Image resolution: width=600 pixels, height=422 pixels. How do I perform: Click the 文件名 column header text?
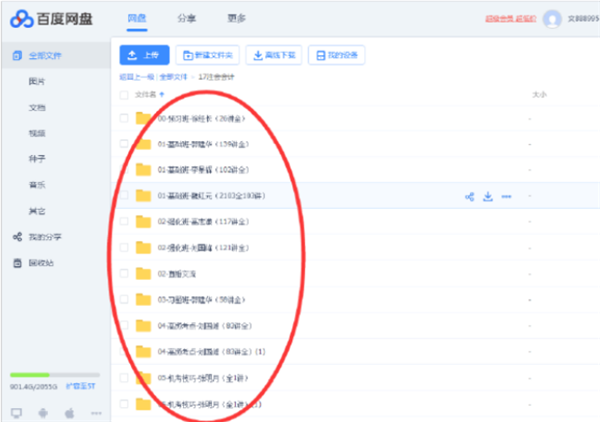(x=145, y=95)
